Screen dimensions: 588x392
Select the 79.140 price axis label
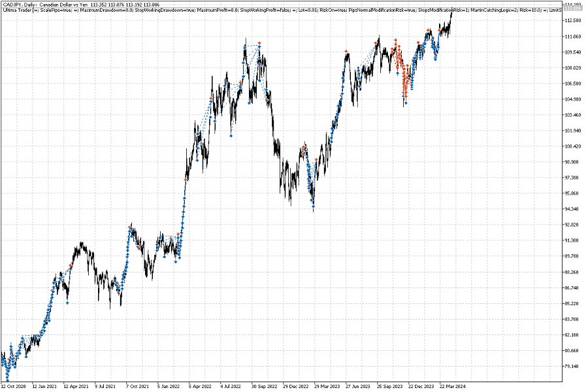[572, 367]
